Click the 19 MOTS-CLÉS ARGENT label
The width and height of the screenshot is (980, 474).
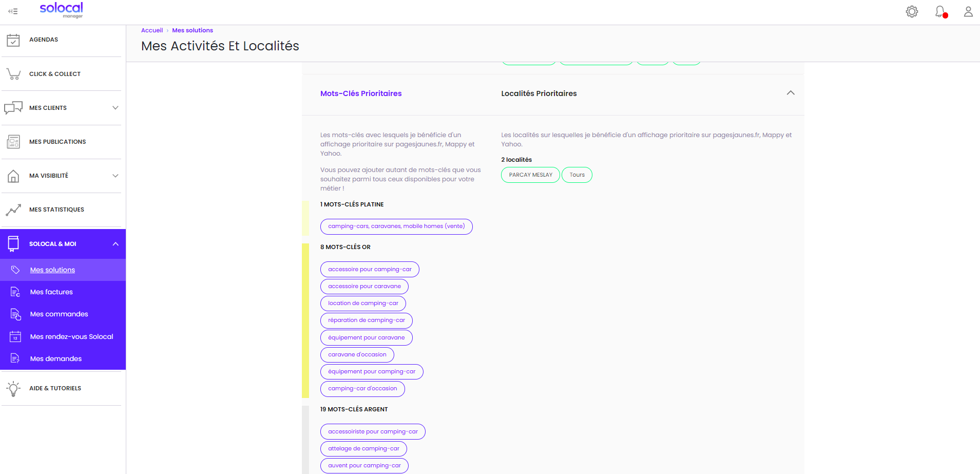tap(354, 409)
